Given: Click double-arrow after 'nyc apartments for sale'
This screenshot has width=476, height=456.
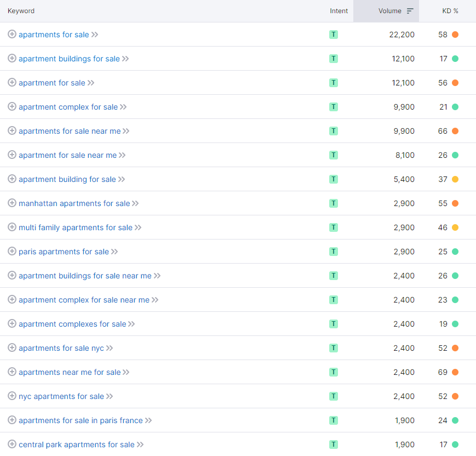Looking at the screenshot, I should click(110, 396).
